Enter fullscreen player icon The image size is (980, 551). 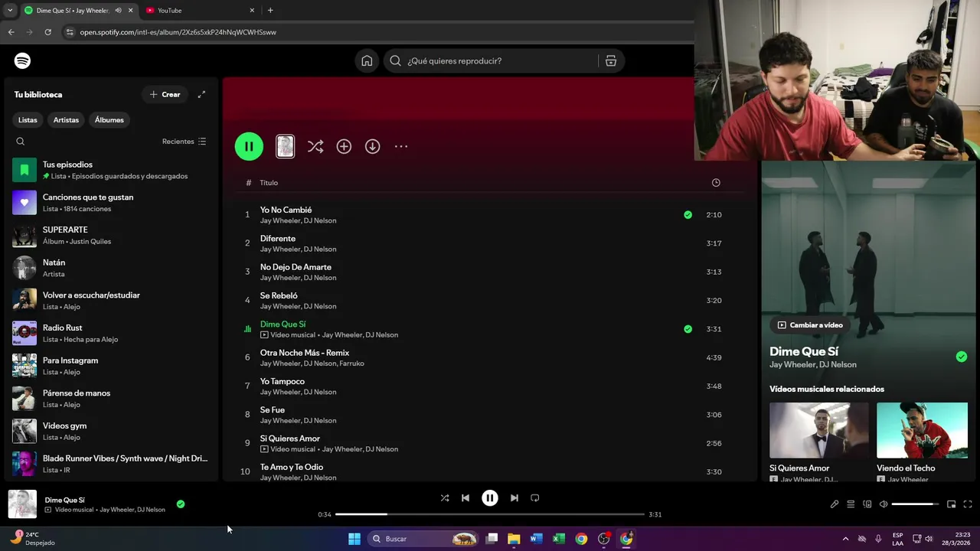(968, 504)
